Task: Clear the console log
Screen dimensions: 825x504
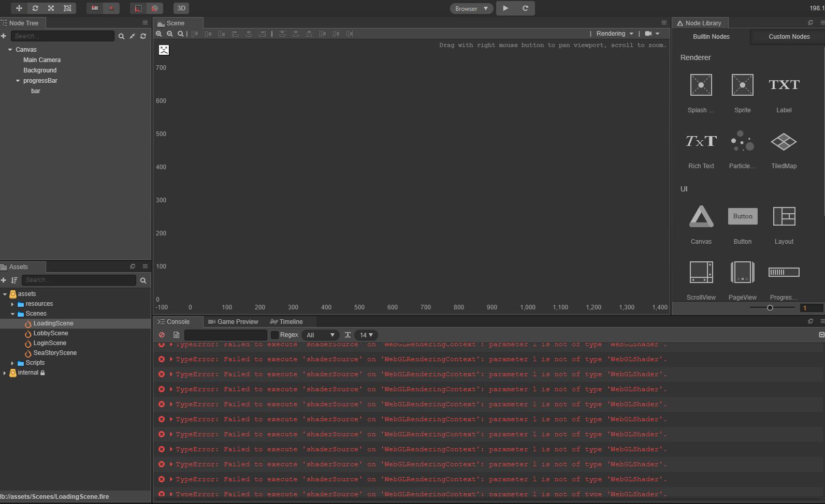Action: (162, 335)
